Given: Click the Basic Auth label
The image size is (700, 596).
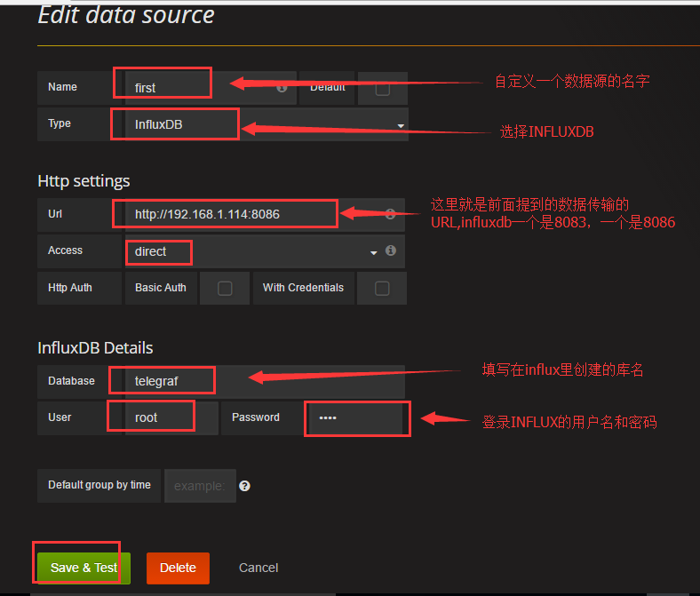Looking at the screenshot, I should tap(161, 288).
